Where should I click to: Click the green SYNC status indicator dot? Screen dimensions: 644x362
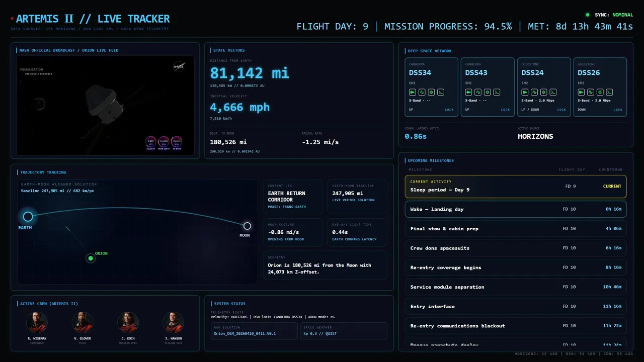click(588, 15)
